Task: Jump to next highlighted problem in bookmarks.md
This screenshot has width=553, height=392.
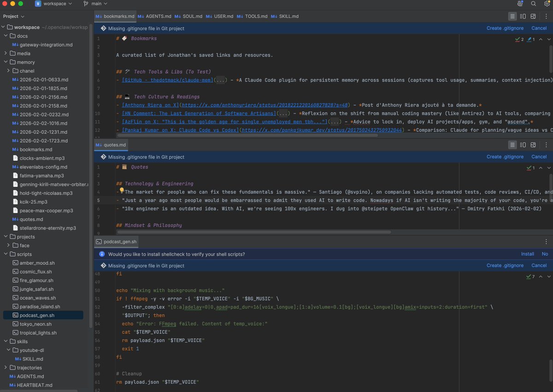Action: [x=549, y=40]
